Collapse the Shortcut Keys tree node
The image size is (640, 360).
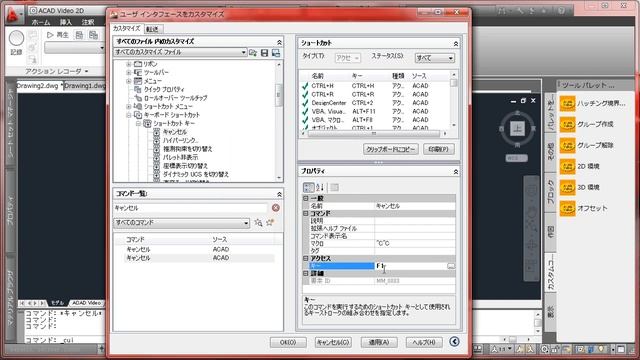pyautogui.click(x=138, y=123)
